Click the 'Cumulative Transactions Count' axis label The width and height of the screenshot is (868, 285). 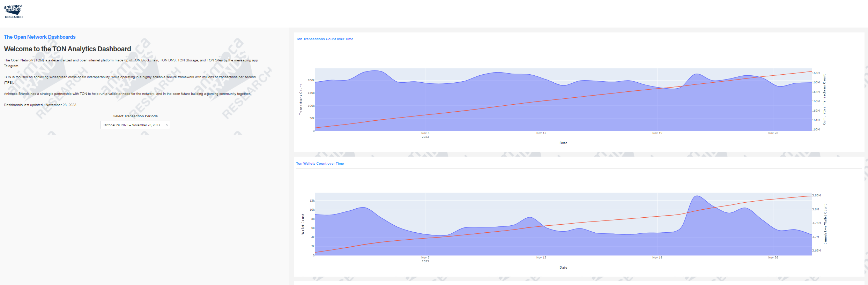[x=824, y=99]
